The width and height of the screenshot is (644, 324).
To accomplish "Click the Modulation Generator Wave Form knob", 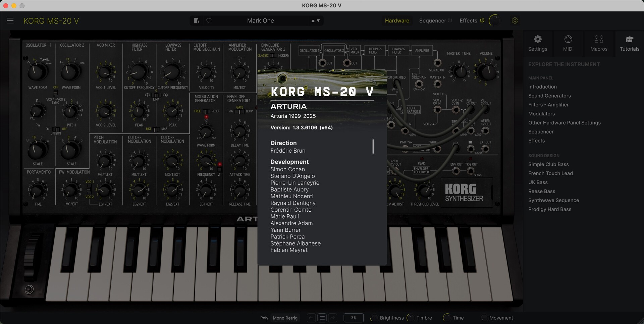I will 206,132.
